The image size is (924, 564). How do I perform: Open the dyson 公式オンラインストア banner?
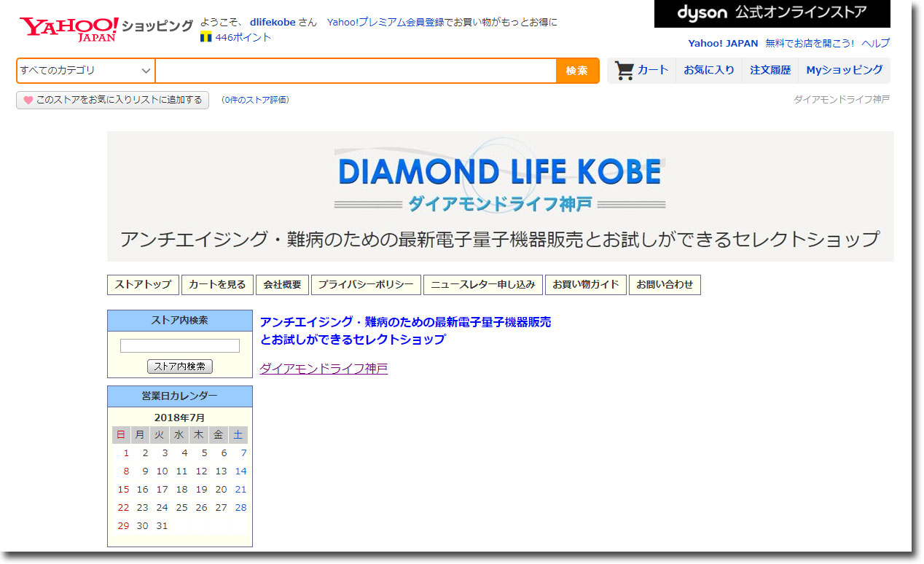772,14
